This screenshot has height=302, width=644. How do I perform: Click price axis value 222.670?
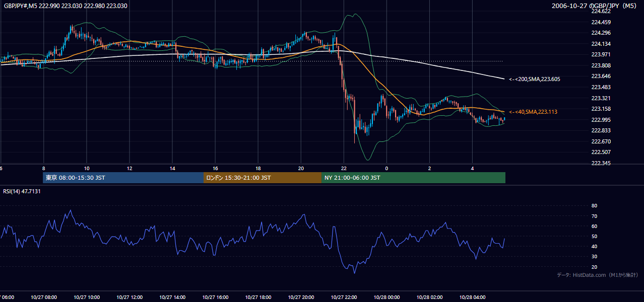(x=601, y=141)
